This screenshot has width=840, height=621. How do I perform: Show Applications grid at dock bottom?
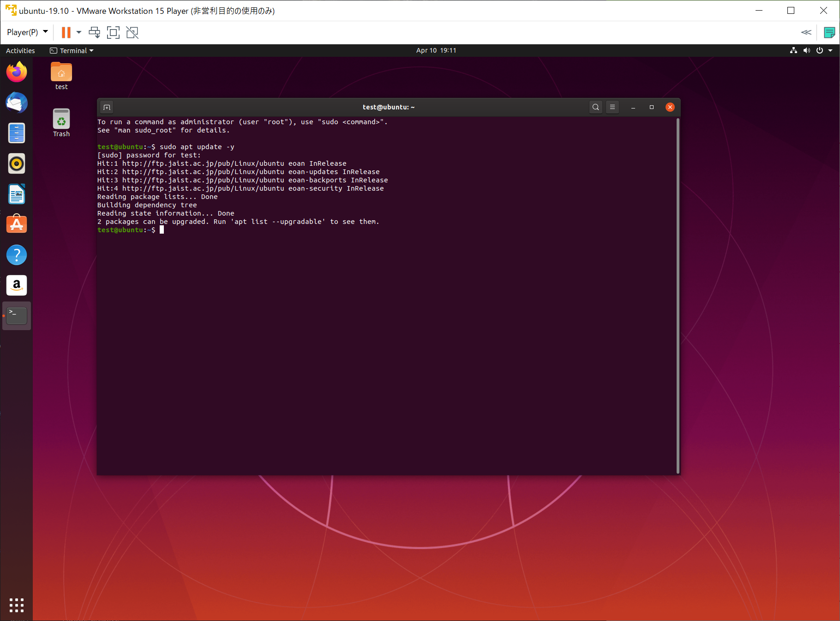coord(17,605)
